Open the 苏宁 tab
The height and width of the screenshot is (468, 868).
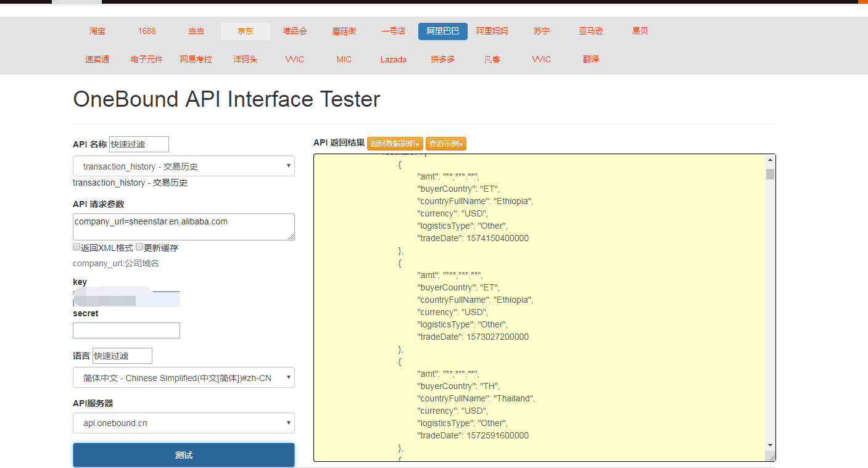542,31
